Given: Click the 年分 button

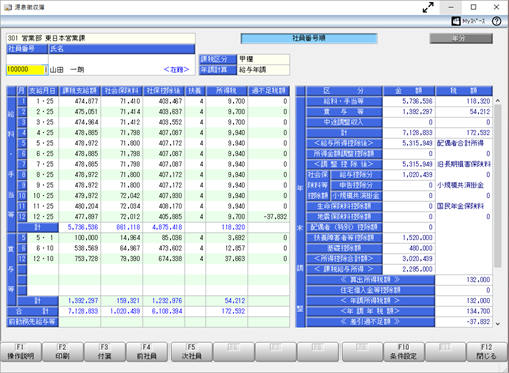Looking at the screenshot, I should point(461,38).
